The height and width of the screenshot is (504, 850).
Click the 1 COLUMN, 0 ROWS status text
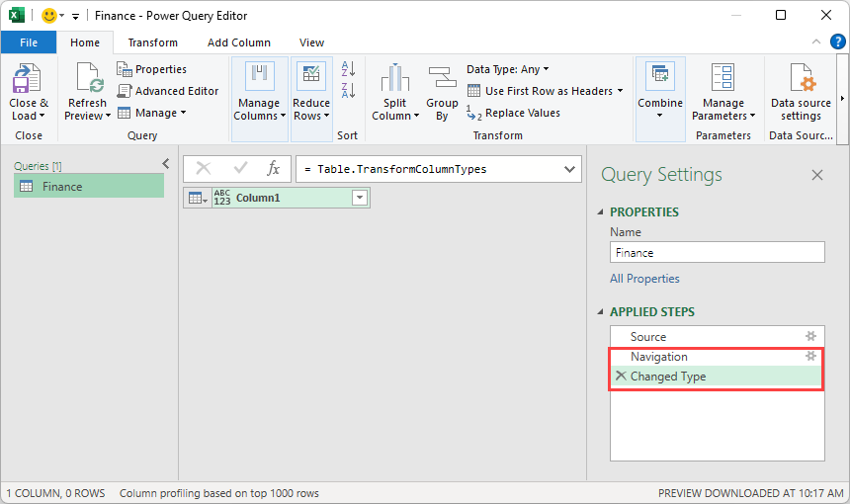tap(55, 493)
